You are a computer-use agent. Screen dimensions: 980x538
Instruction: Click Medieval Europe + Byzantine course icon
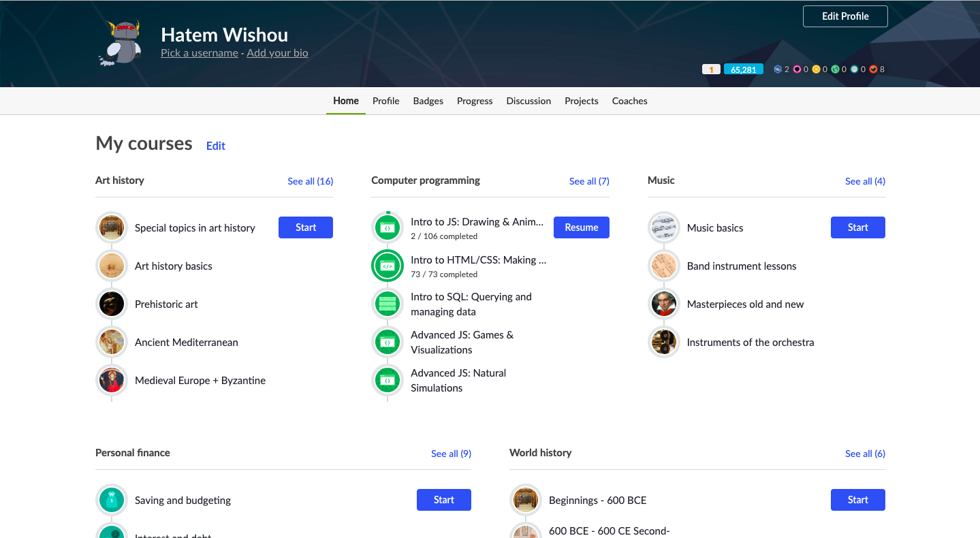(112, 380)
